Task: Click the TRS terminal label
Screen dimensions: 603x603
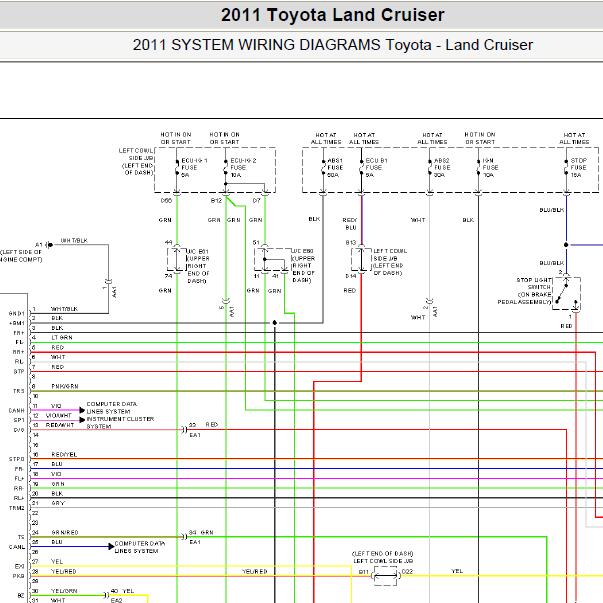Action: tap(18, 391)
